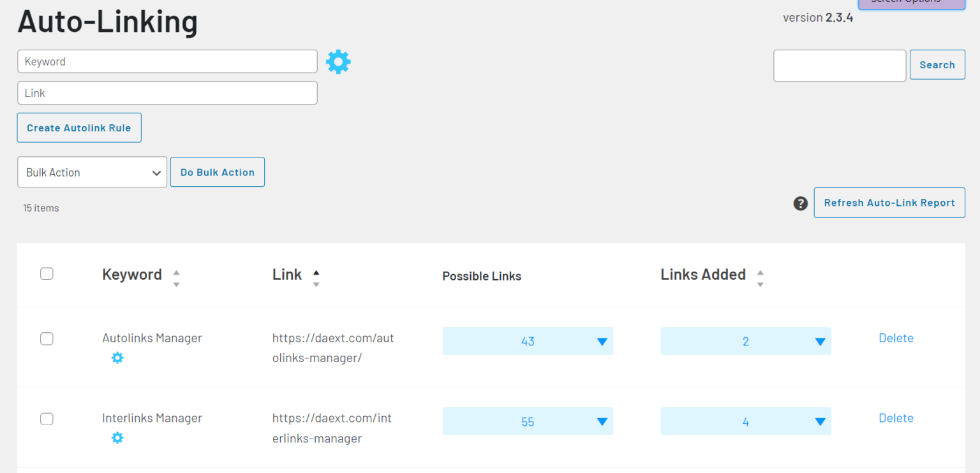Click inside the Link input field
Image resolution: width=980 pixels, height=473 pixels.
point(167,92)
